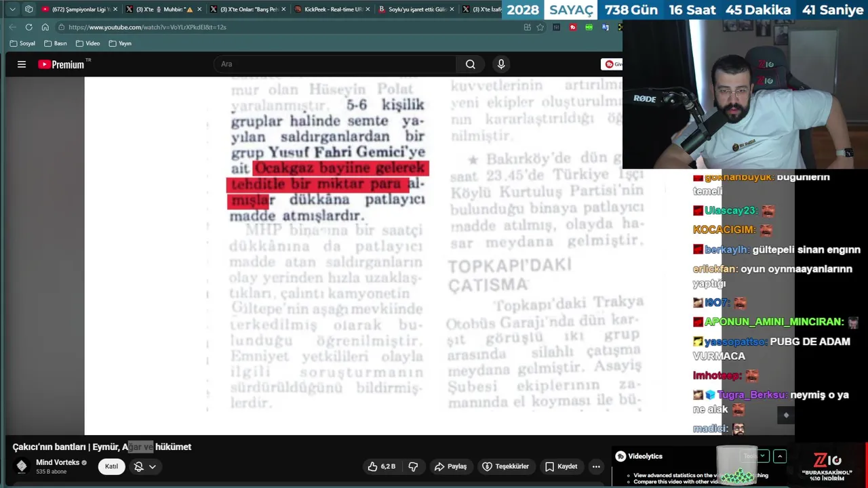Image resolution: width=868 pixels, height=488 pixels.
Task: Go back with the browser back arrow
Action: click(12, 27)
